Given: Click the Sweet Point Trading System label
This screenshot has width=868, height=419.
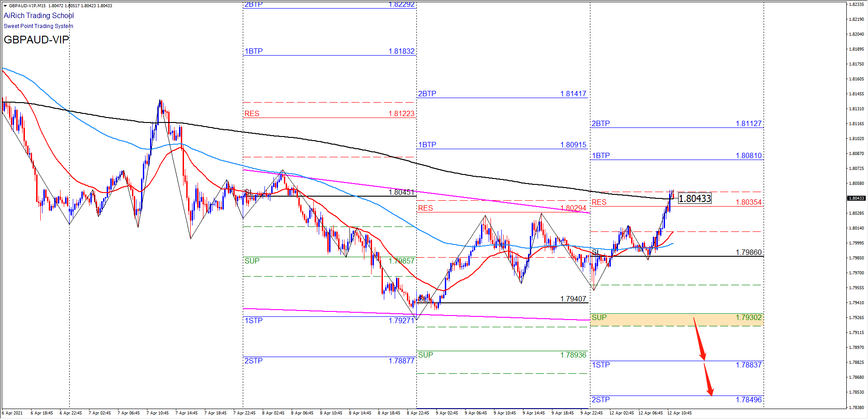Looking at the screenshot, I should pos(38,26).
